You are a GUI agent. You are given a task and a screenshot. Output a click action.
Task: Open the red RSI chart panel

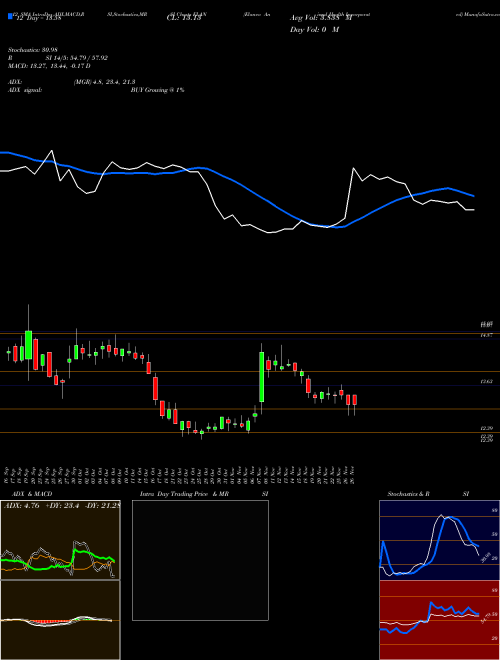pos(439,620)
